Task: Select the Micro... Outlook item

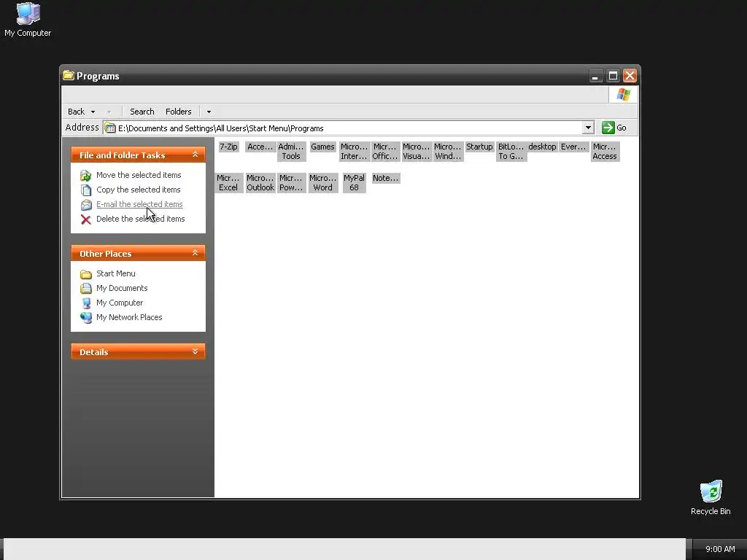Action: point(260,183)
